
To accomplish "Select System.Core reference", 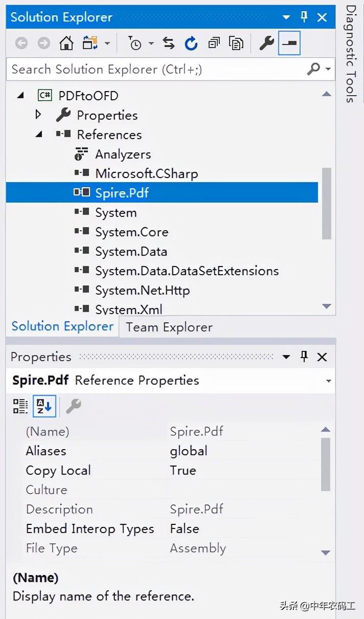I will 131,232.
